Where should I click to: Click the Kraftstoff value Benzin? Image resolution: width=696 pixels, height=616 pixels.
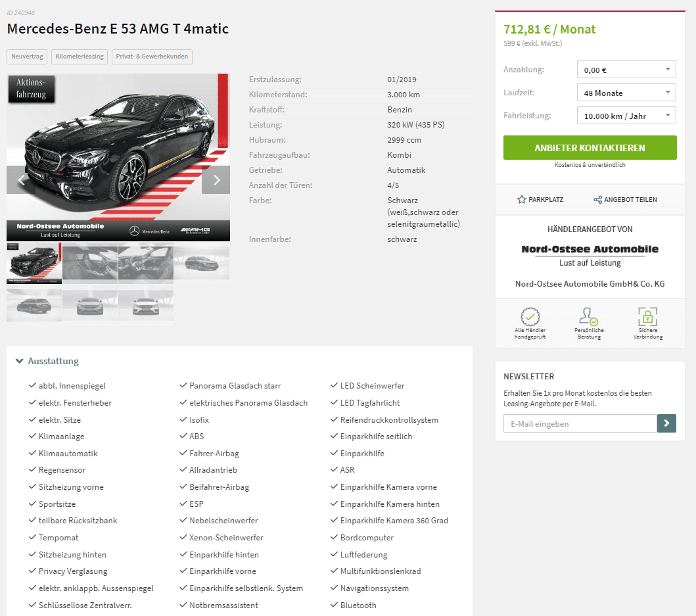(x=400, y=110)
